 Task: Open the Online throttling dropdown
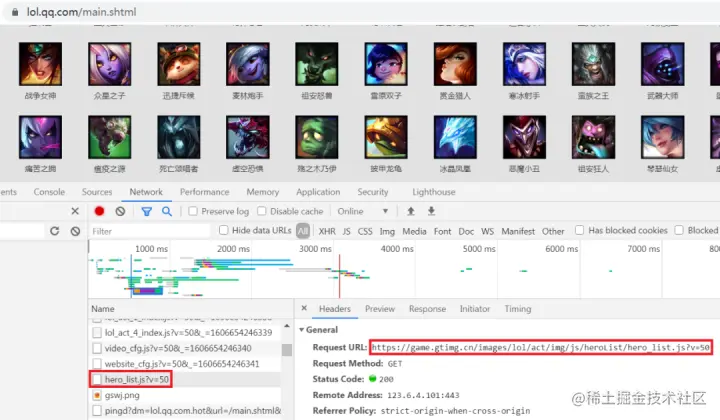pos(363,211)
